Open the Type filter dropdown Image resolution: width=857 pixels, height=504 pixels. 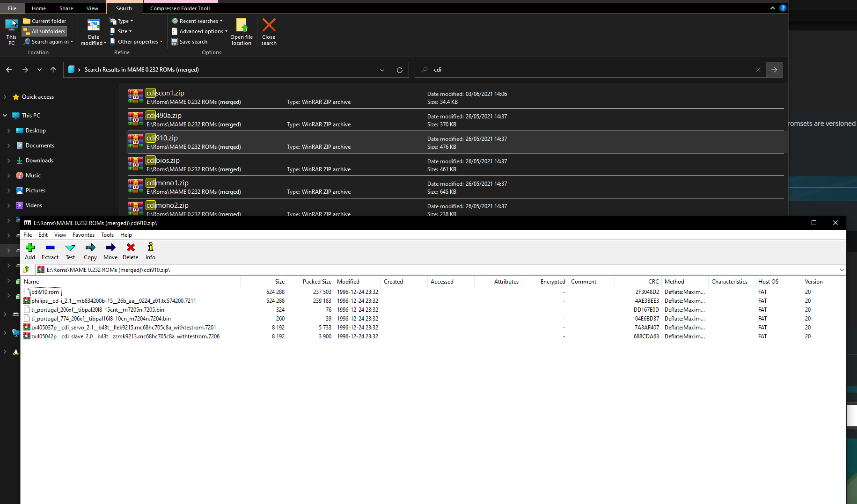pos(122,21)
